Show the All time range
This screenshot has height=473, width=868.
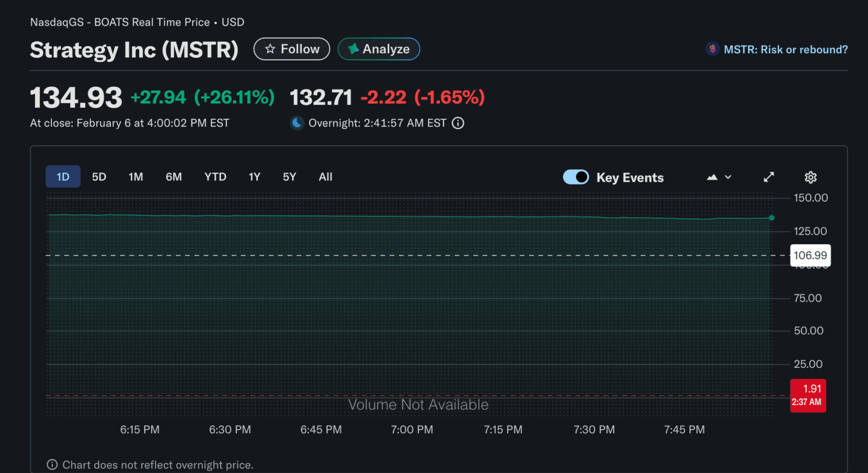(325, 177)
